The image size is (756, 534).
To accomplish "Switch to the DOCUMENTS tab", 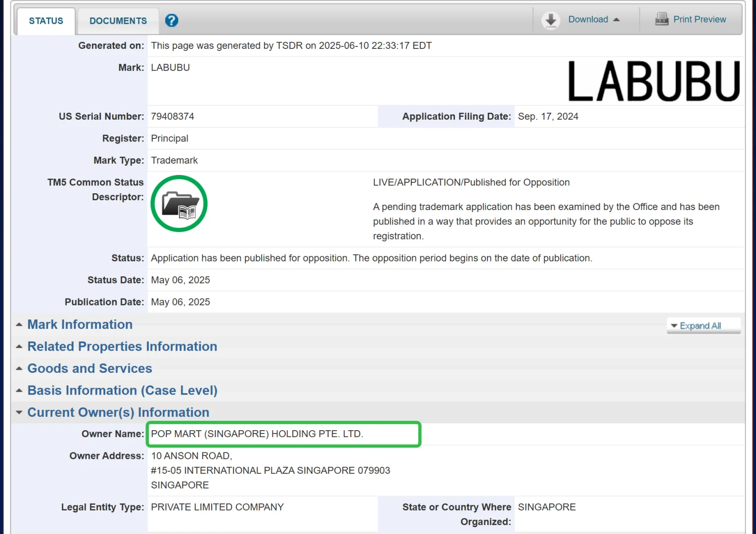I will [118, 21].
